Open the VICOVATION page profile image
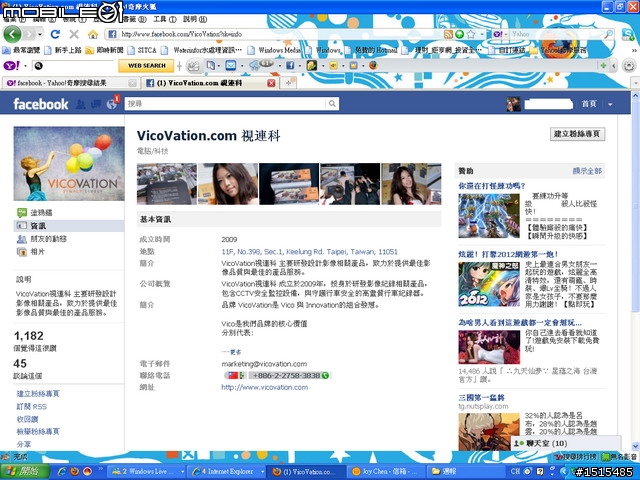This screenshot has height=480, width=640. tap(69, 164)
